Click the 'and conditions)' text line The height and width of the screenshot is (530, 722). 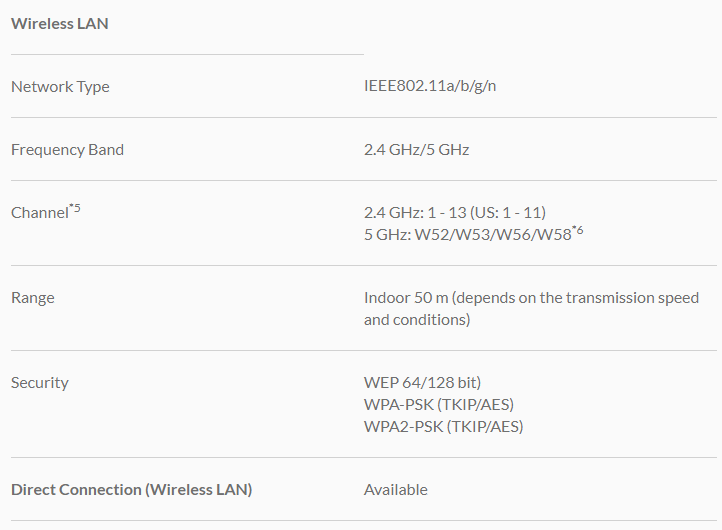click(x=417, y=320)
